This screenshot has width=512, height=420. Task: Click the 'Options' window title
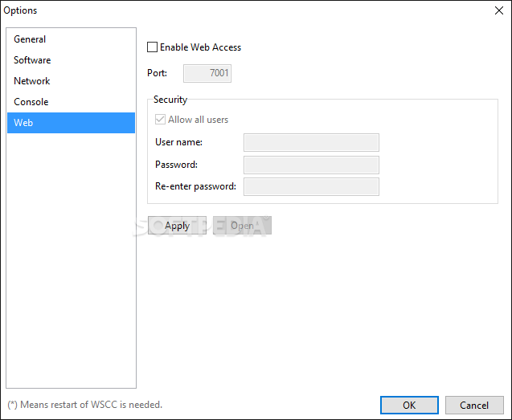pos(20,10)
